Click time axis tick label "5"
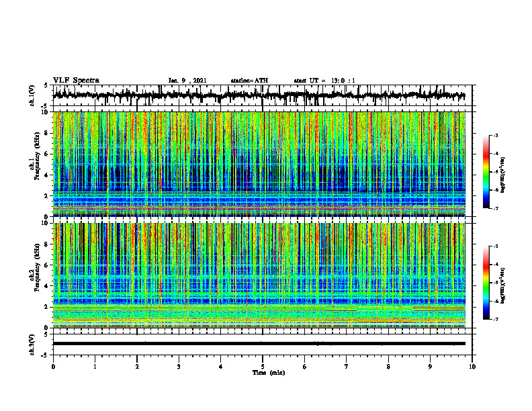 click(x=263, y=367)
